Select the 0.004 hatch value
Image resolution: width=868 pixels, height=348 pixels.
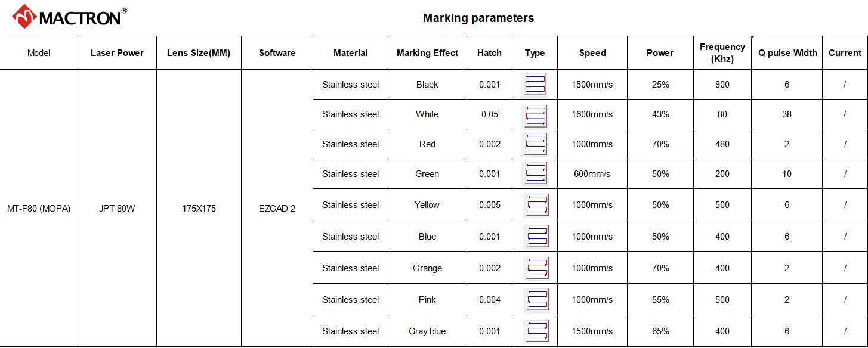(489, 300)
